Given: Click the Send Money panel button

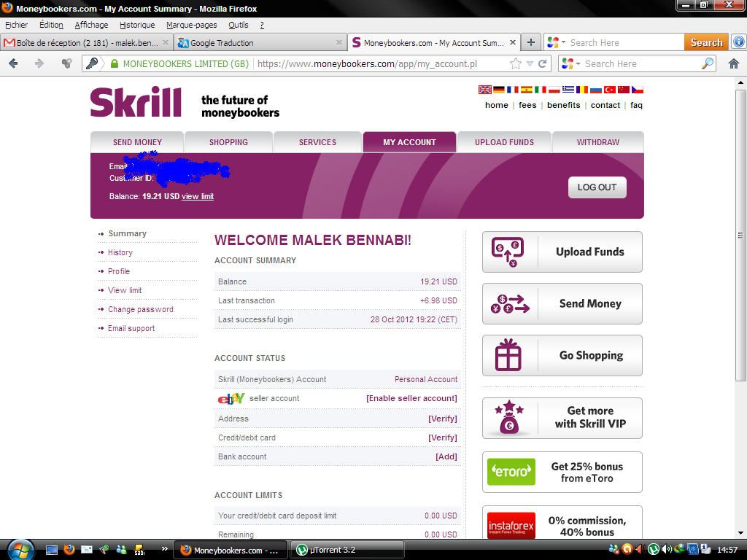Looking at the screenshot, I should (x=562, y=304).
